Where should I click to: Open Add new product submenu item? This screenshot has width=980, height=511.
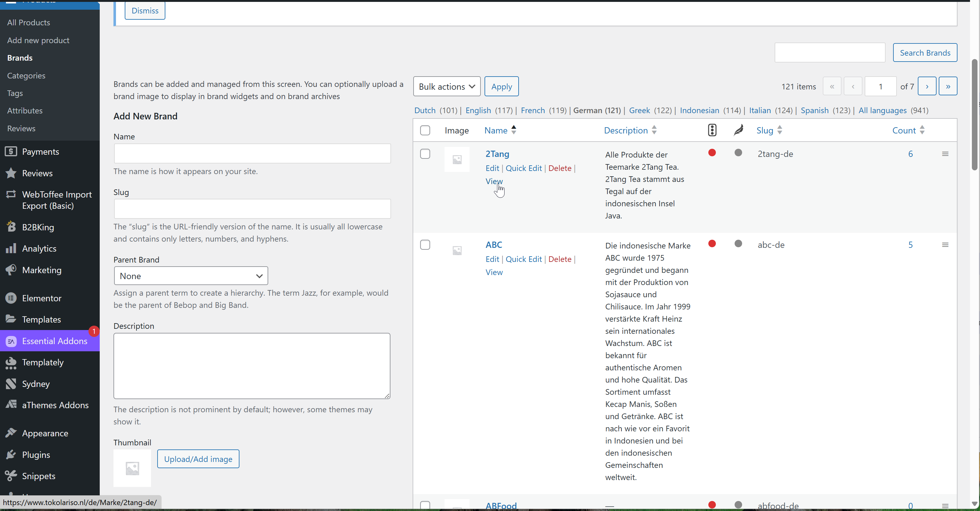[38, 40]
